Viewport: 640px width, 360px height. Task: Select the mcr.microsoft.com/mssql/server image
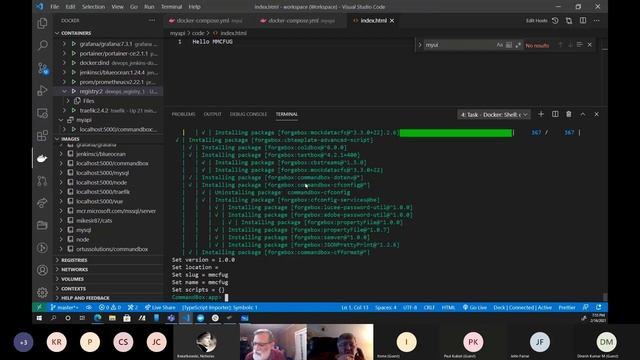108,211
